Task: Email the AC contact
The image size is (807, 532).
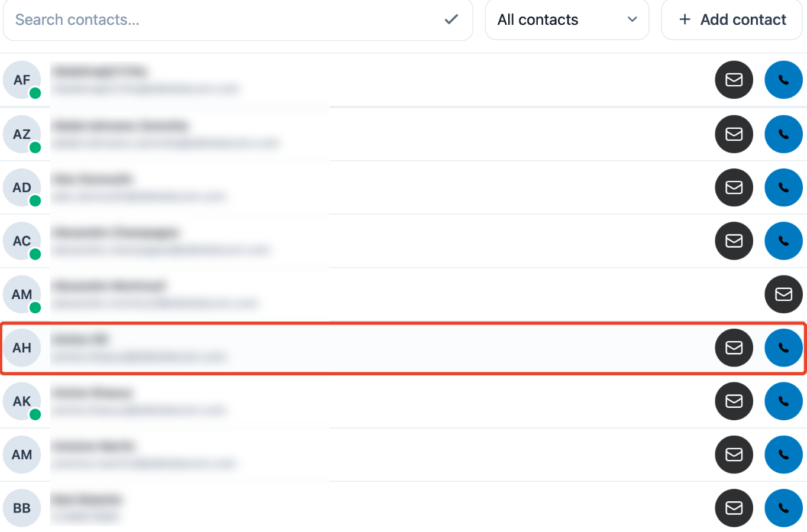Action: (x=734, y=241)
